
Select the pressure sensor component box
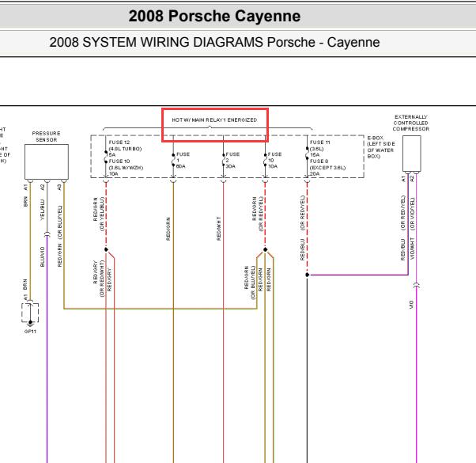[x=47, y=161]
